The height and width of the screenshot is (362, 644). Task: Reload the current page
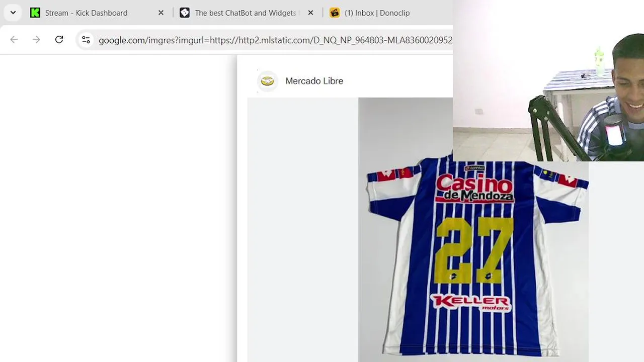59,40
